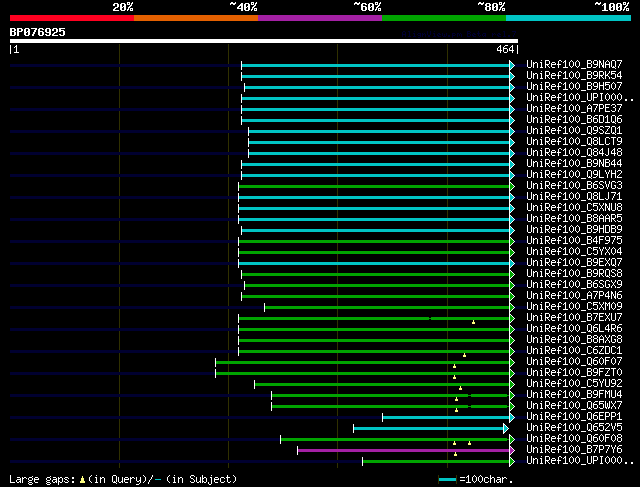Click the arrowhead ending the UniRef100_Q9SZQ1 alignment
The image size is (640, 487).
[x=512, y=131]
